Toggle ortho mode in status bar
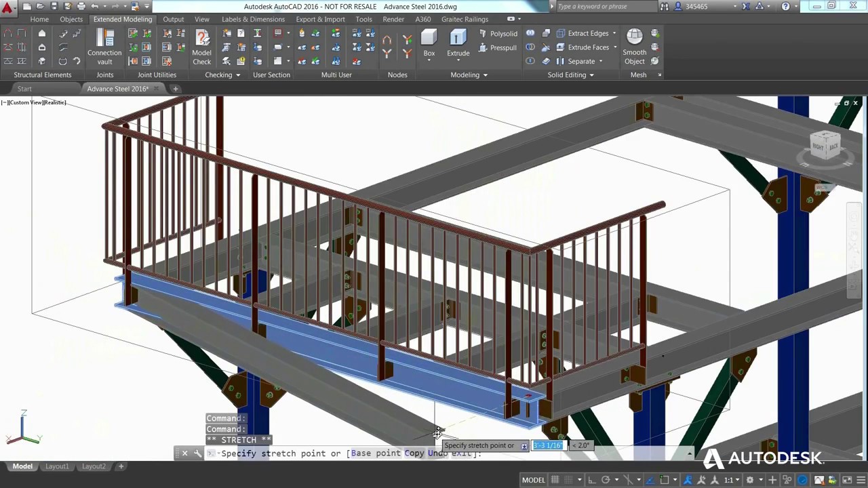 [592, 480]
